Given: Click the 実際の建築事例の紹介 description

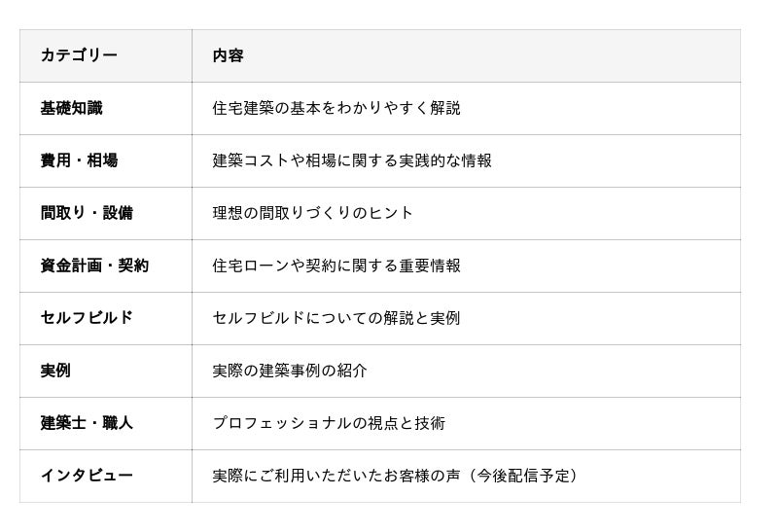Looking at the screenshot, I should point(290,371).
